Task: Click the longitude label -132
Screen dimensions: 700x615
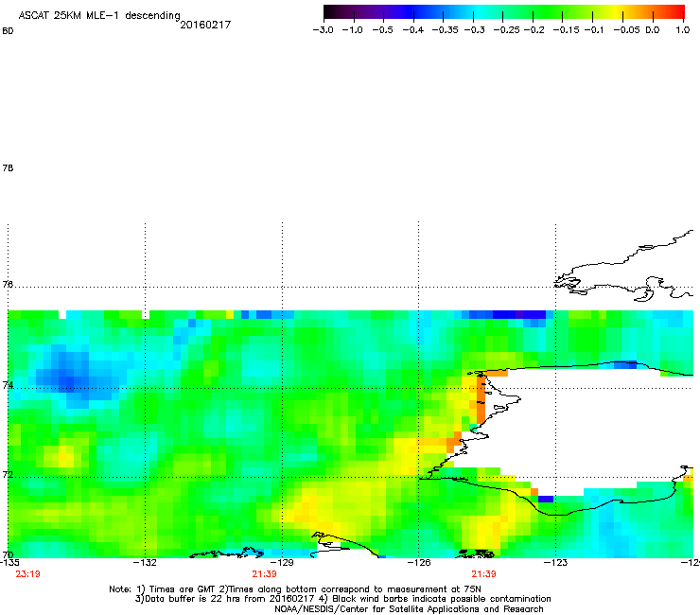Action: [x=145, y=563]
